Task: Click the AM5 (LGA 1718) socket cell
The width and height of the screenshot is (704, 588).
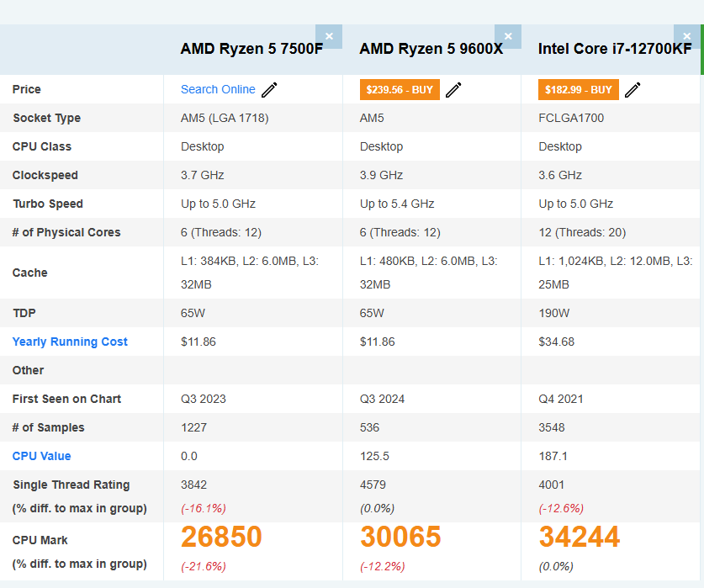Action: point(225,118)
